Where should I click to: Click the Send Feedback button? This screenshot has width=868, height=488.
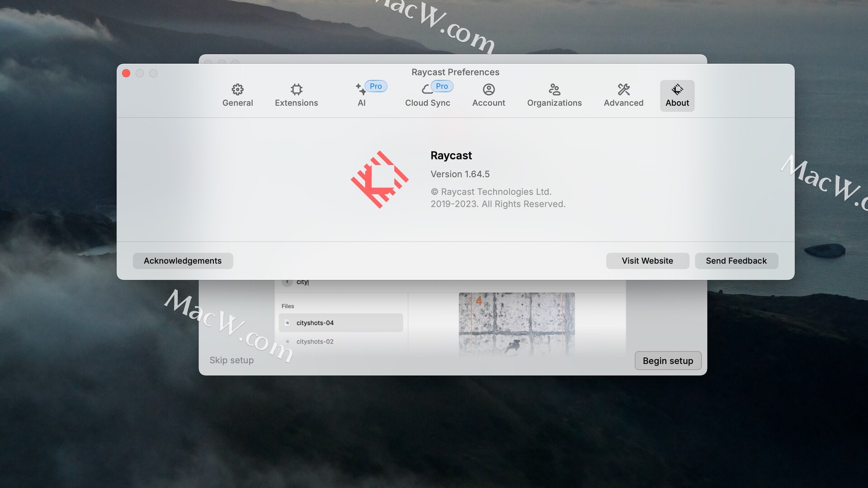(736, 261)
